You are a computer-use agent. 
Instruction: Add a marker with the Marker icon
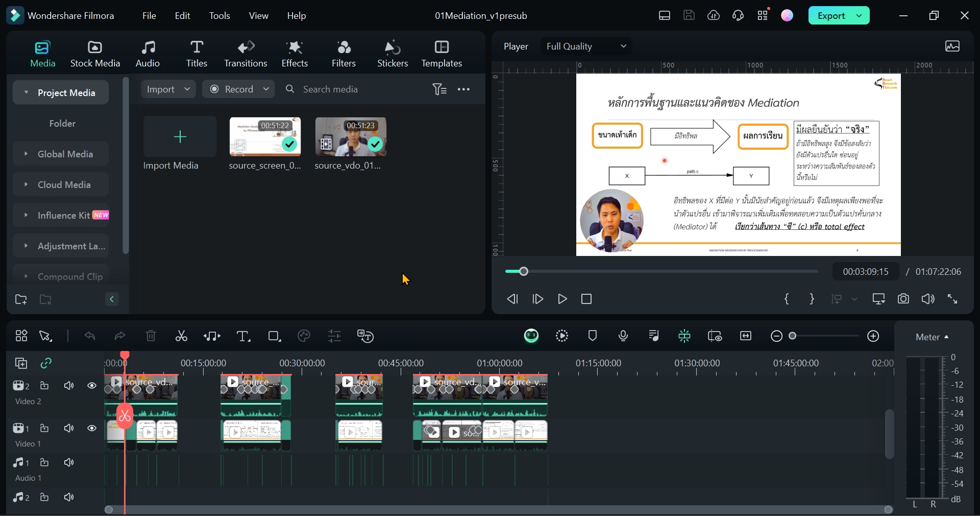(593, 336)
